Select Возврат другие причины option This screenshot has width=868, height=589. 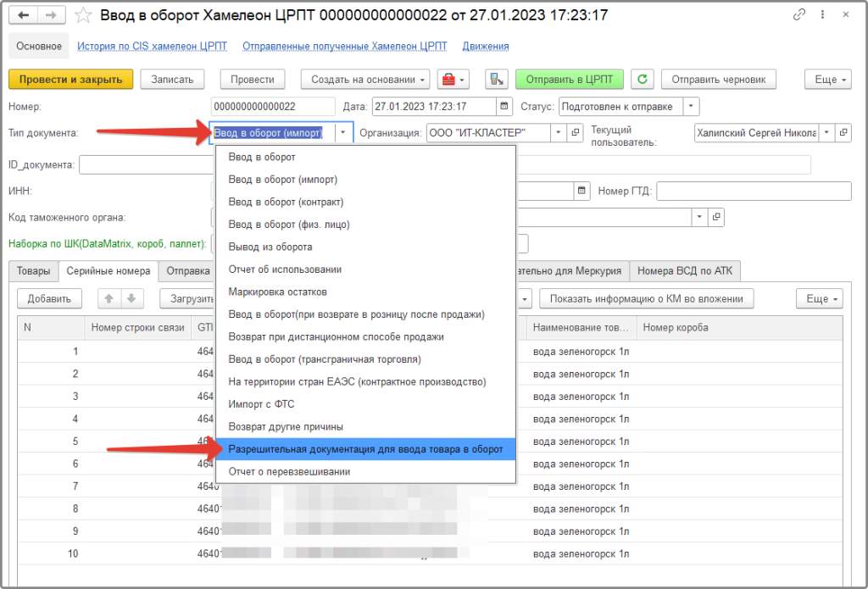(365, 427)
